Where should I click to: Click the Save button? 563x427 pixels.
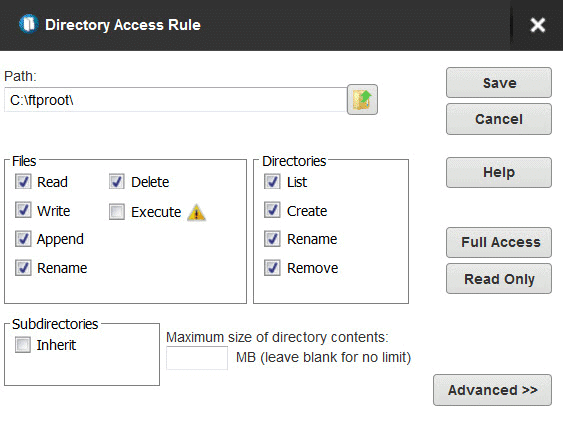point(499,83)
